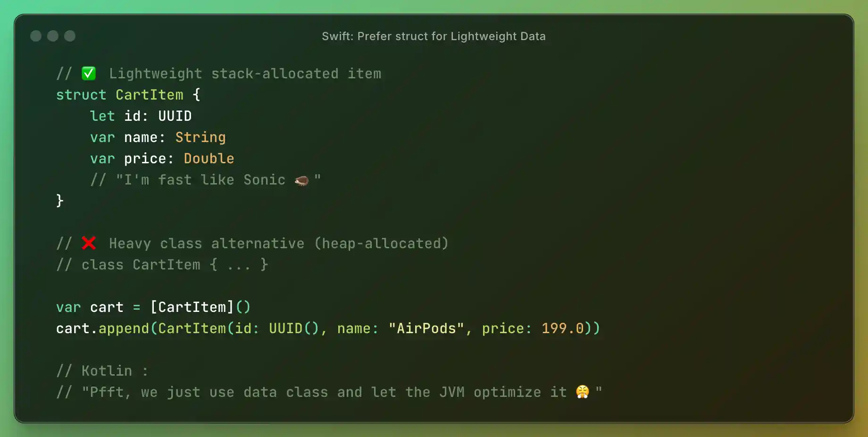Click the middle gray window dot
The height and width of the screenshot is (437, 868).
tap(53, 36)
